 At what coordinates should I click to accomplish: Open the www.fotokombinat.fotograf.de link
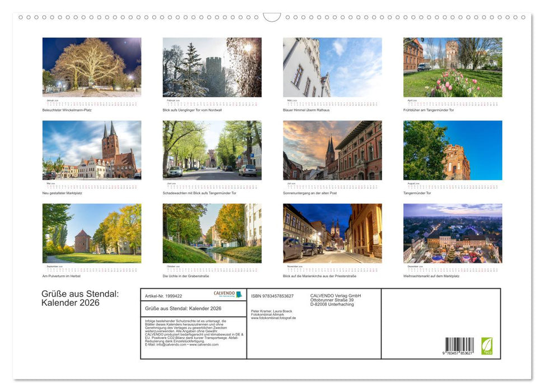tap(273, 318)
